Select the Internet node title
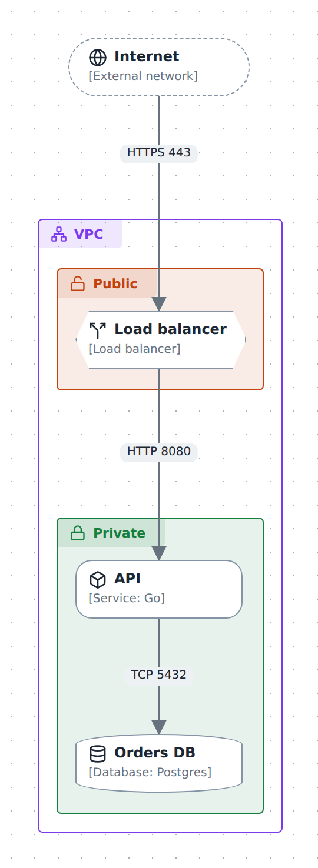Image resolution: width=318 pixels, height=868 pixels. pos(147,56)
